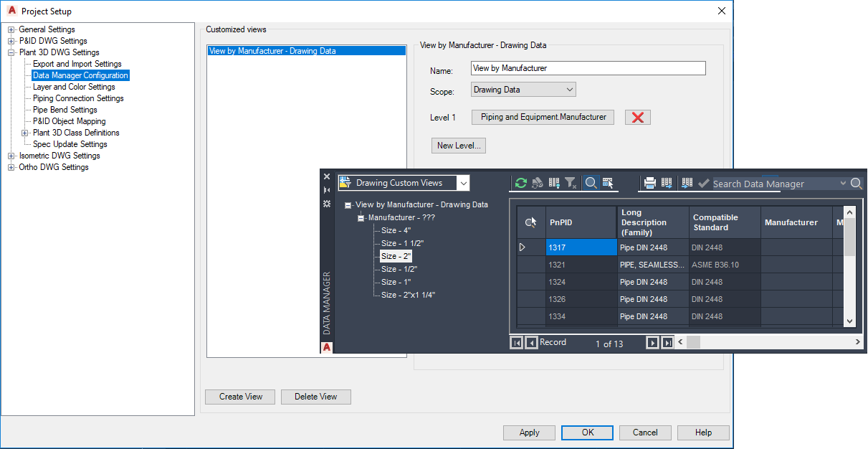868x449 pixels.
Task: Select Data Manager Configuration tree item
Action: [80, 75]
